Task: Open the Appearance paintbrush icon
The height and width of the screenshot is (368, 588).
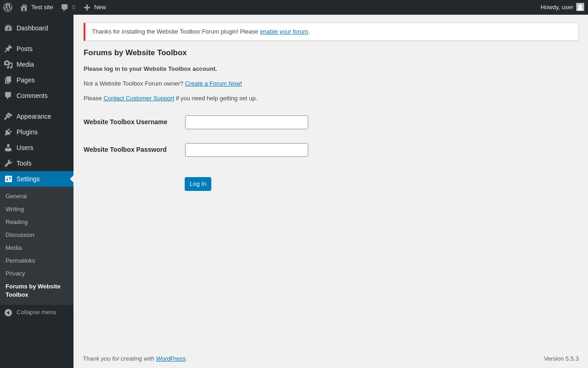Action: (x=8, y=116)
